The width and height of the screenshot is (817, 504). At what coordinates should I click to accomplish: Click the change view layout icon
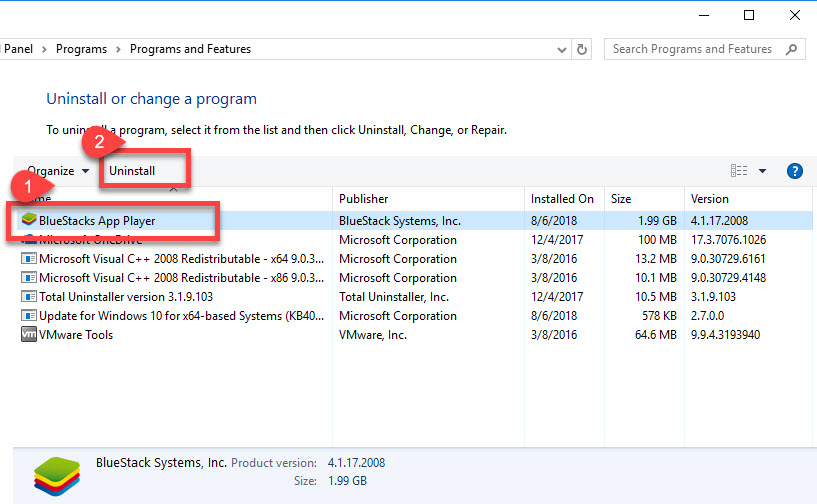(739, 171)
